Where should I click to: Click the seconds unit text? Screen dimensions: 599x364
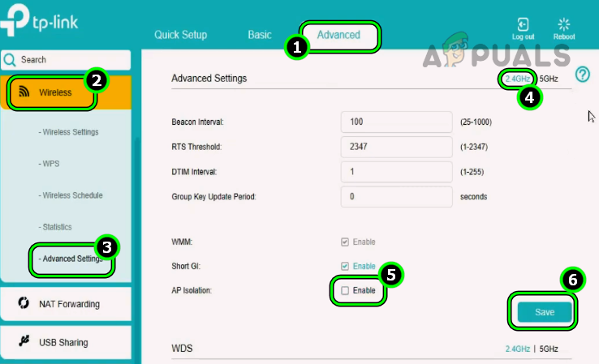pyautogui.click(x=473, y=196)
